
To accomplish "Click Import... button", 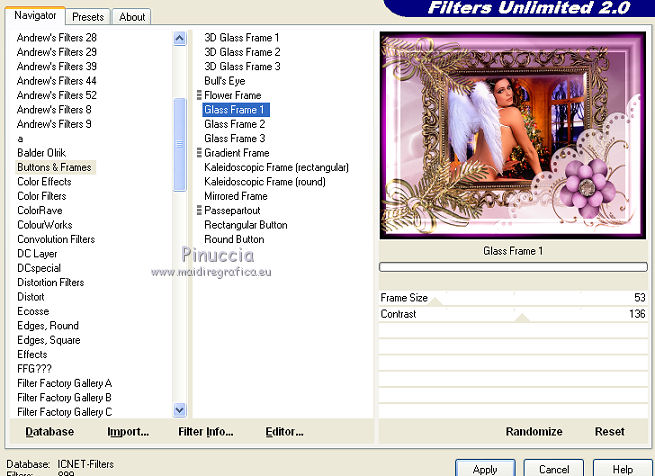I will coord(128,432).
